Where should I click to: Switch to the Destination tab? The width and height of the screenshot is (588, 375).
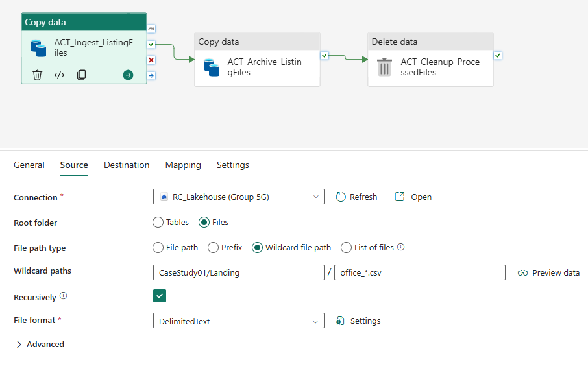tap(127, 165)
